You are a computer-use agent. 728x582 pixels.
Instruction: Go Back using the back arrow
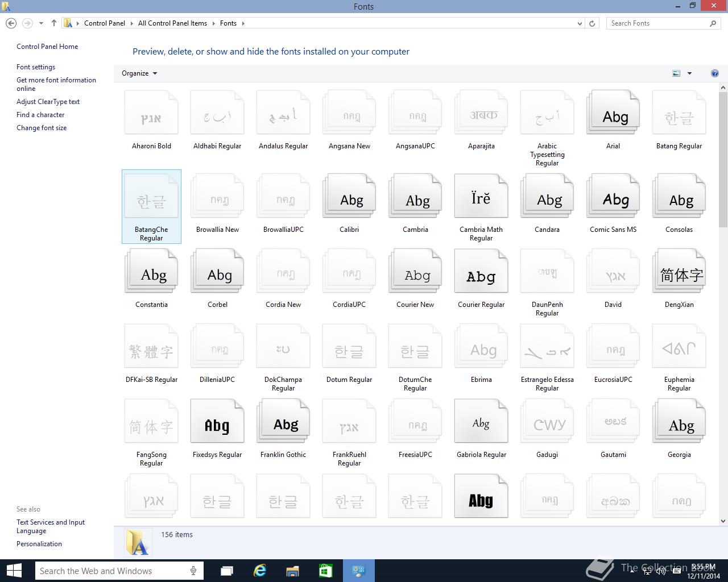11,23
